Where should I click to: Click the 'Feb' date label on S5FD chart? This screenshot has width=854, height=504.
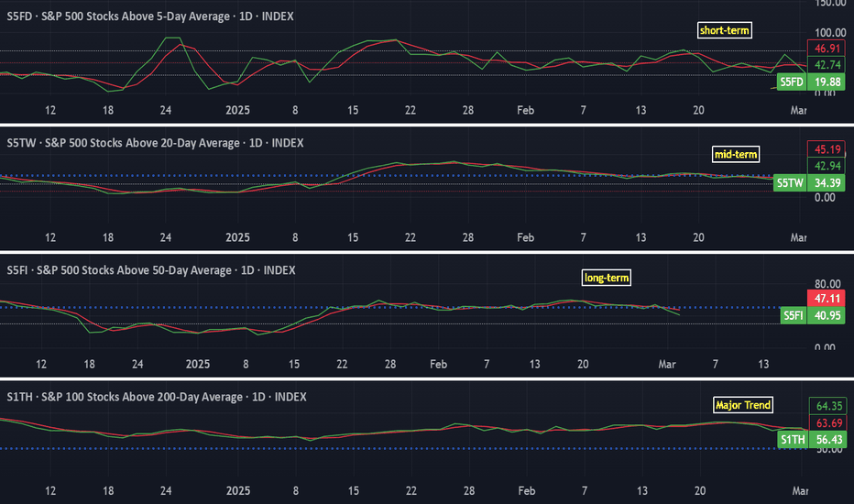click(526, 111)
